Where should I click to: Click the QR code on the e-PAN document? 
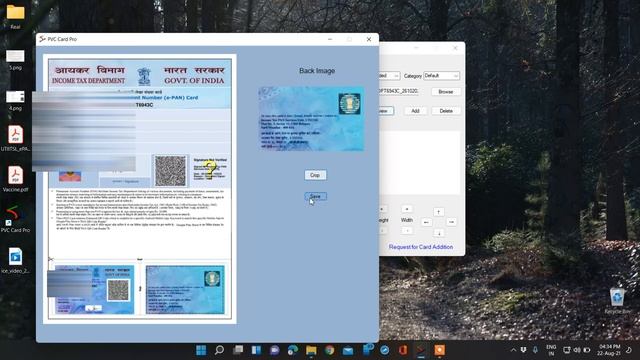tap(171, 171)
